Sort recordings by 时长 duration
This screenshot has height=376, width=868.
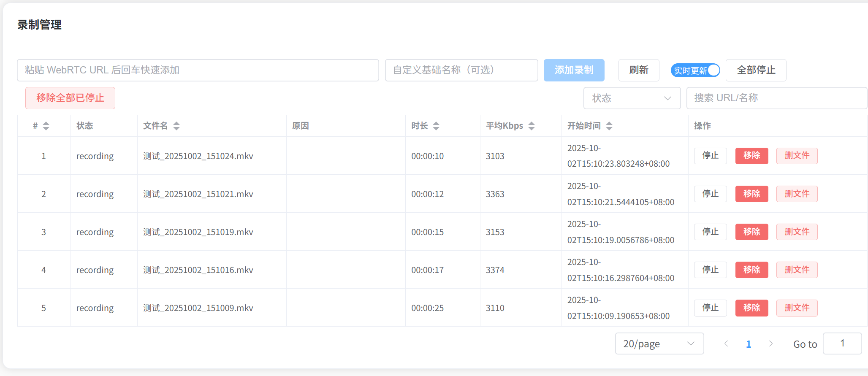[x=436, y=126]
